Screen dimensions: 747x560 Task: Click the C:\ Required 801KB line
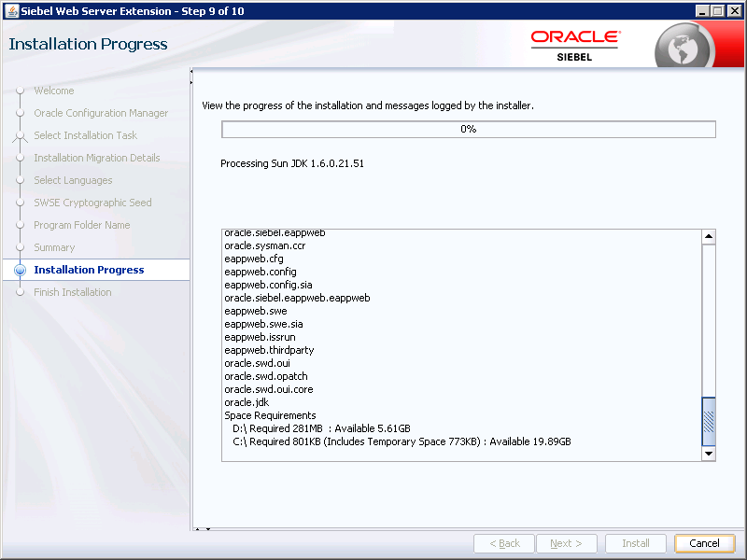[402, 441]
